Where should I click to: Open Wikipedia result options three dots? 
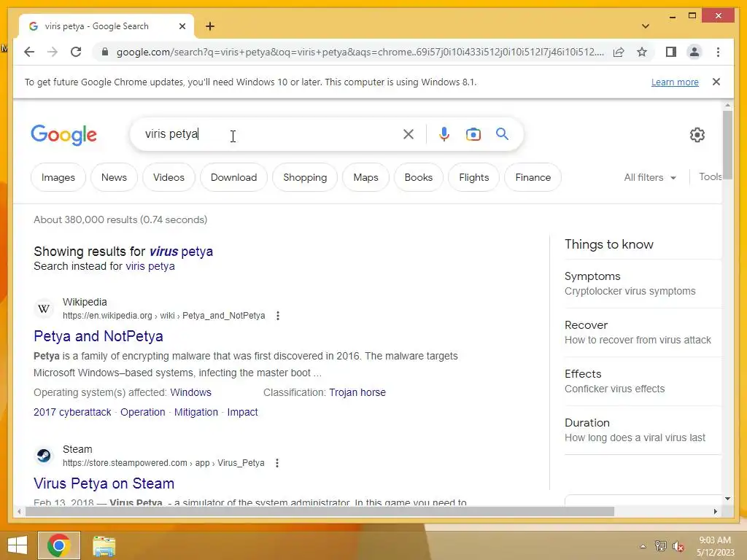click(x=278, y=316)
